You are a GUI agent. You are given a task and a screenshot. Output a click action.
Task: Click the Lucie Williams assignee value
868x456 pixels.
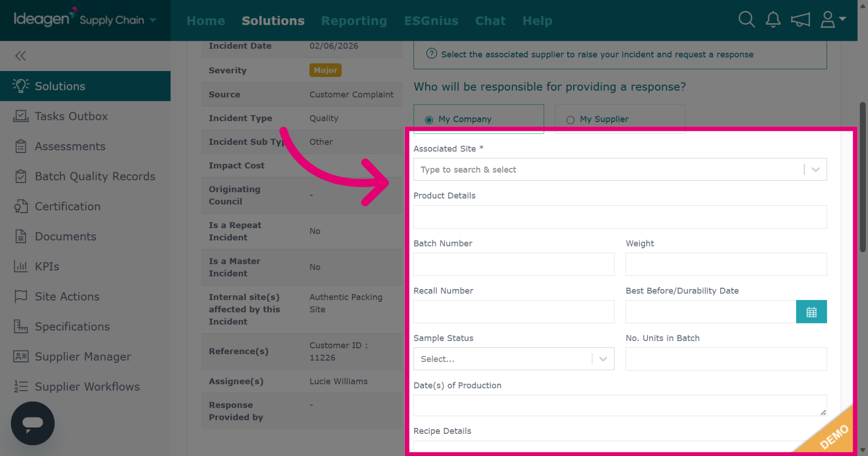(338, 381)
